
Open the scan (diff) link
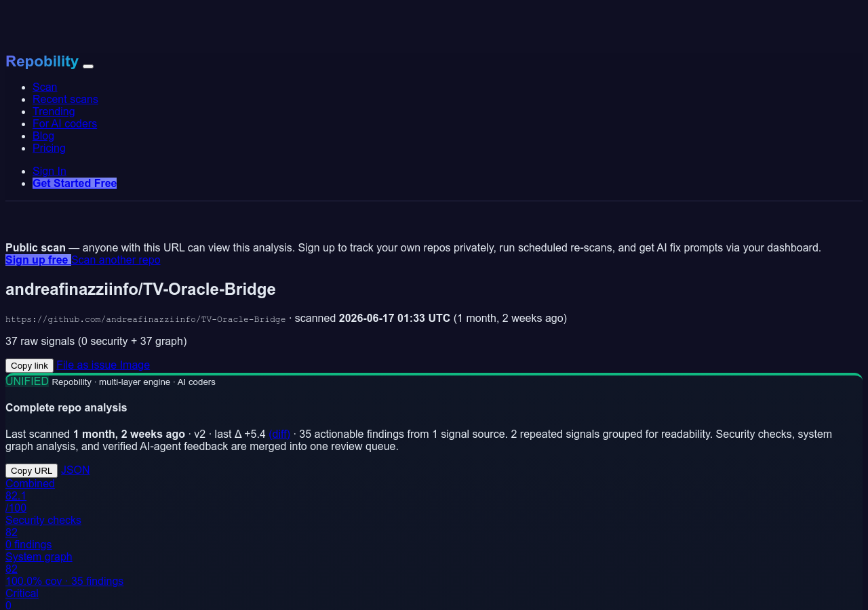(279, 434)
